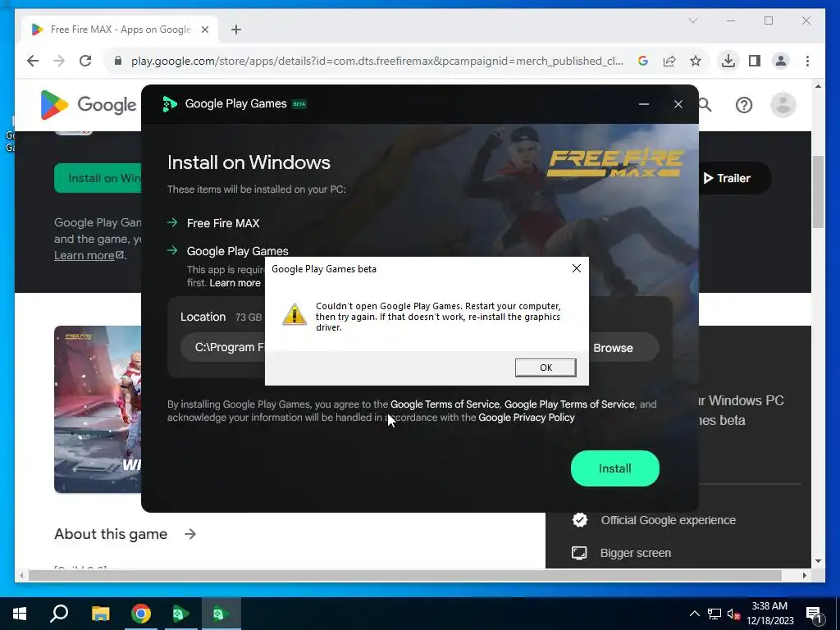Open Windows Start menu

pos(20,614)
